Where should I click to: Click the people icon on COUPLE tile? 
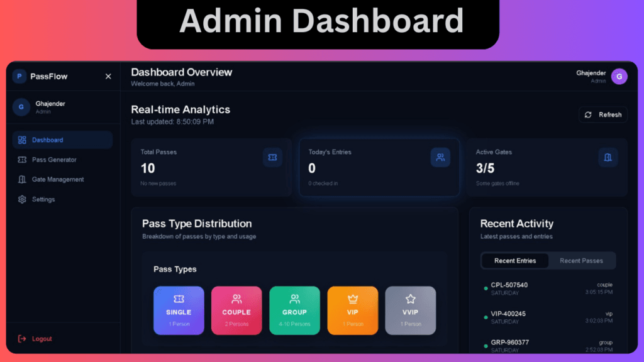[x=236, y=299]
